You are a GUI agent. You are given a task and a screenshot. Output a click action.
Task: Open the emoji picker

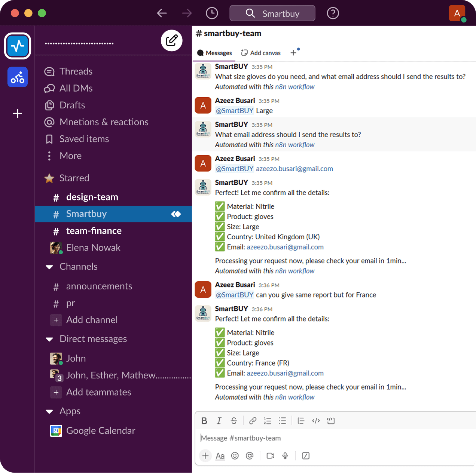click(235, 456)
